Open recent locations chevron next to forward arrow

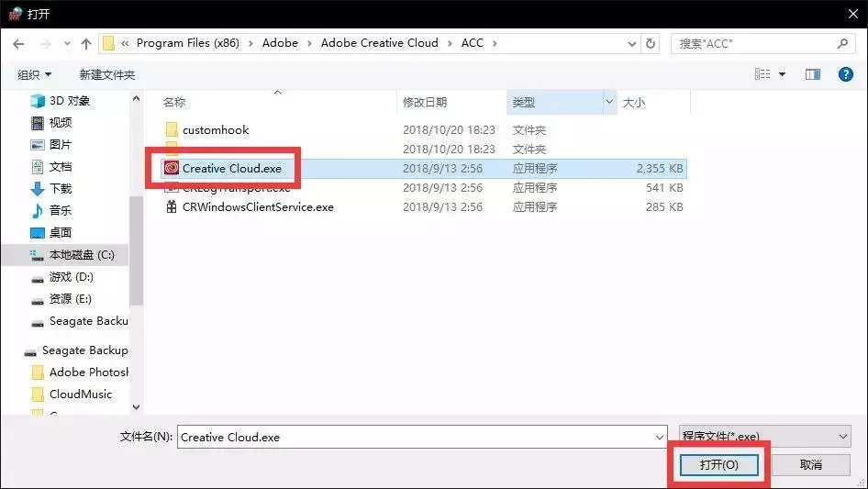[67, 44]
